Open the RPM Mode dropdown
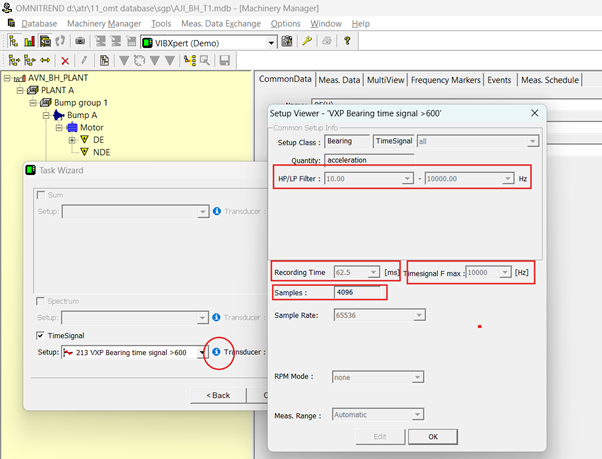Screen dimensions: 602x459 [x=417, y=377]
